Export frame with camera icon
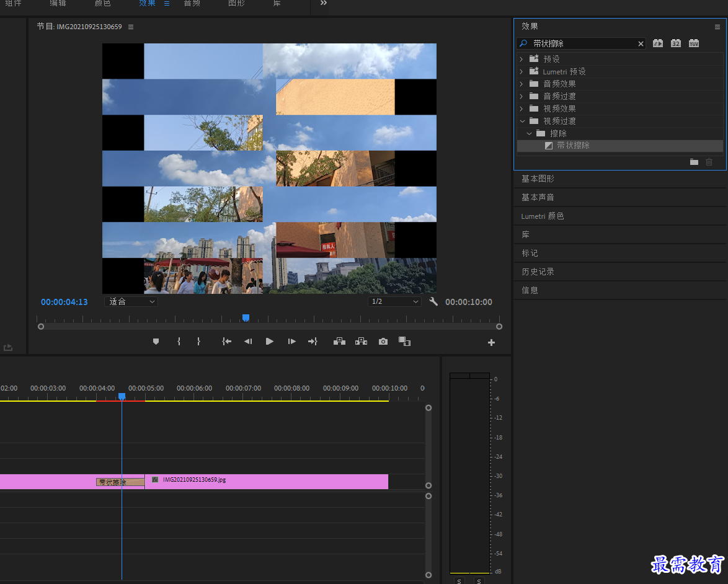 click(x=383, y=342)
